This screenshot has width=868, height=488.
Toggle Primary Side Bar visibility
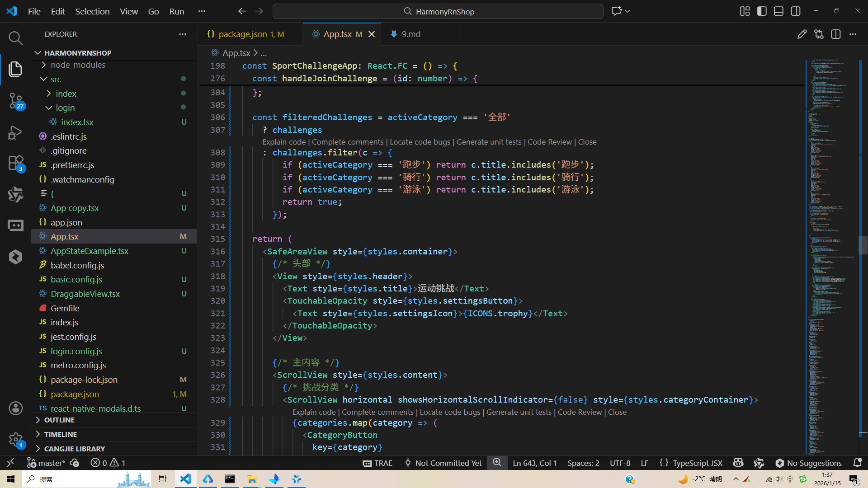click(762, 11)
